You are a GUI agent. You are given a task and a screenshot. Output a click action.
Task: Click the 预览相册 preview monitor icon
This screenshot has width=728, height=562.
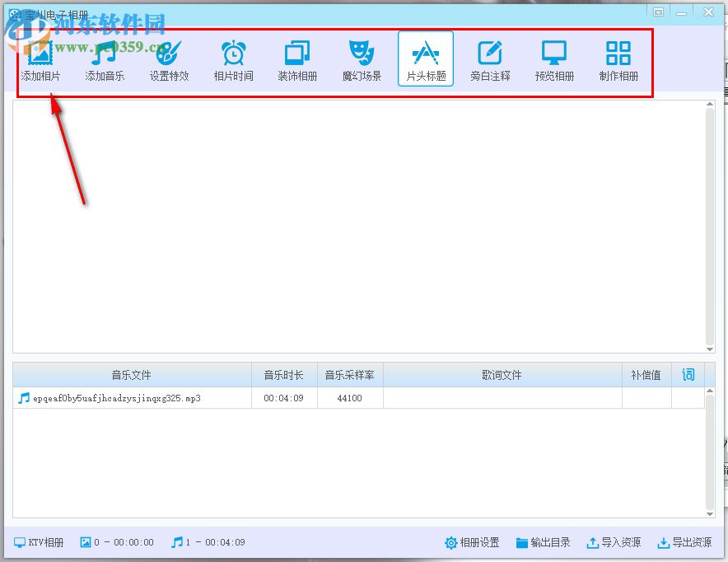coord(554,60)
